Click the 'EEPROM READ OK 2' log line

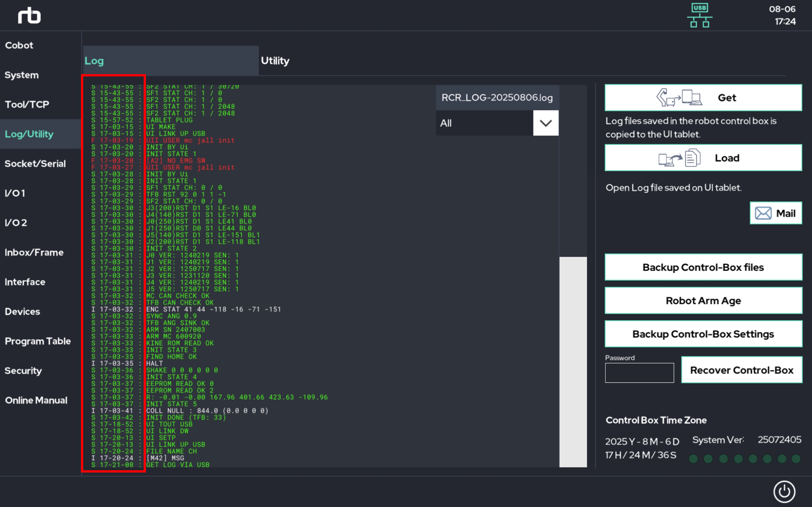click(x=152, y=390)
